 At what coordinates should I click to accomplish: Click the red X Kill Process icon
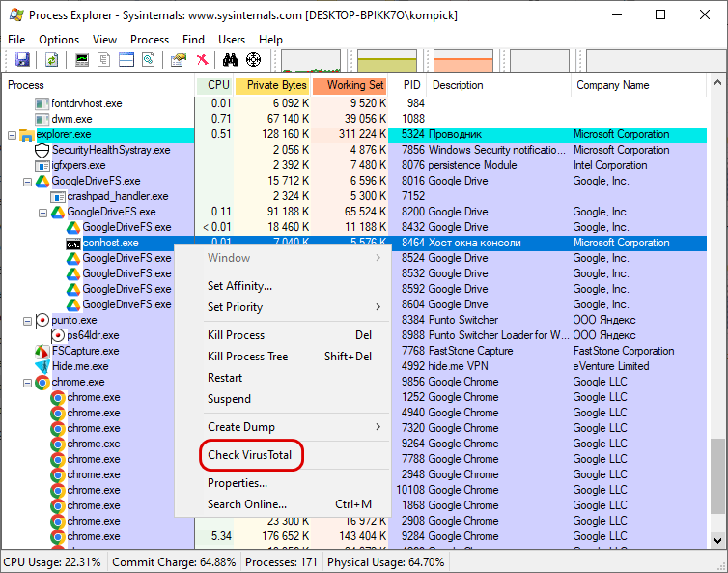tap(203, 60)
